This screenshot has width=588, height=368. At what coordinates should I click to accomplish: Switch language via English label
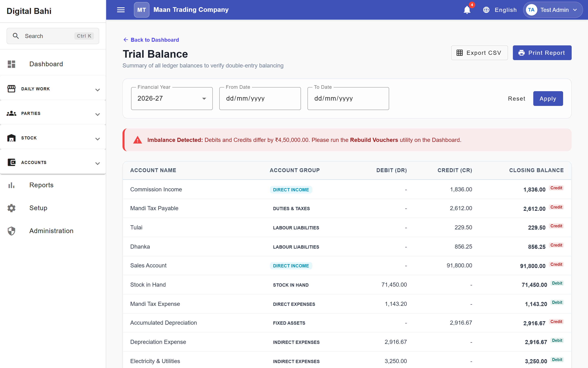point(506,10)
